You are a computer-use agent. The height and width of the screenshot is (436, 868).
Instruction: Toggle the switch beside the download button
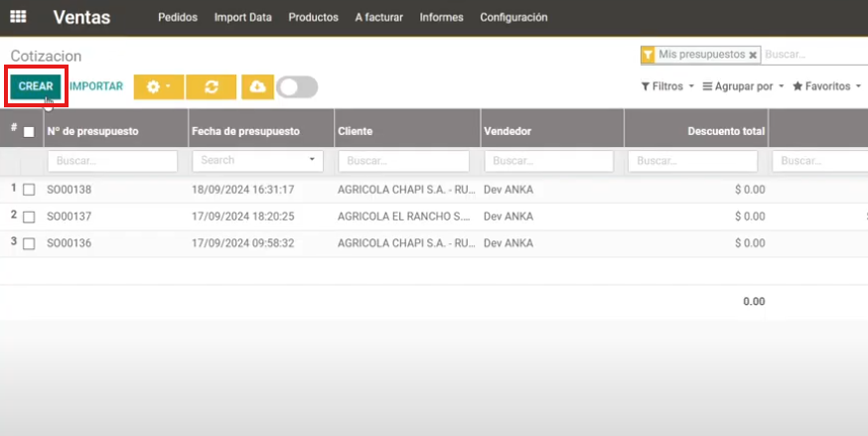pos(297,86)
